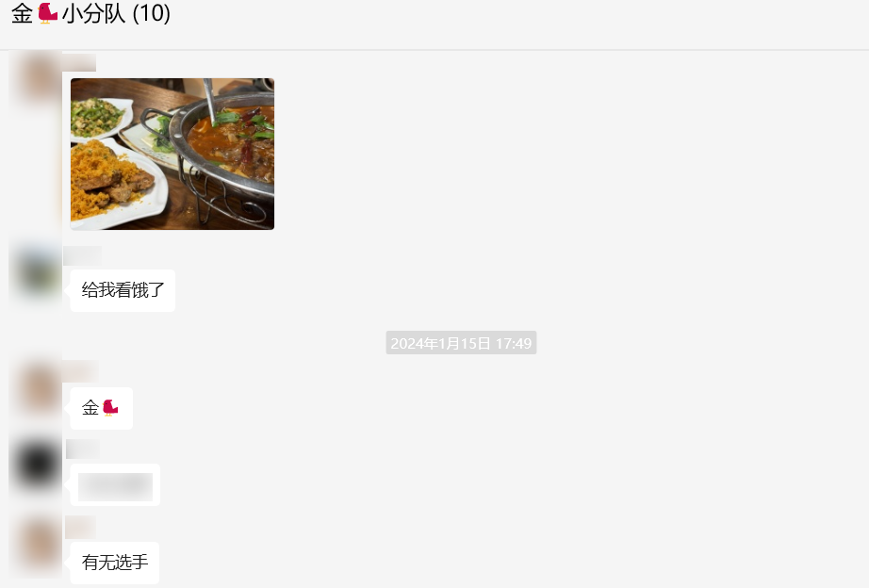The width and height of the screenshot is (869, 588).
Task: Click the rooster emoji in the group title
Action: point(48,13)
